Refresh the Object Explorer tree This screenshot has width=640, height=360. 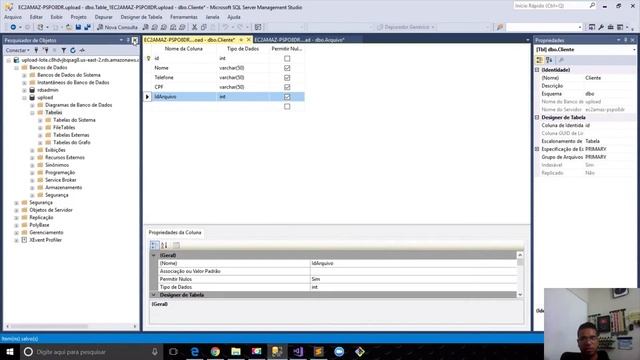tap(73, 50)
